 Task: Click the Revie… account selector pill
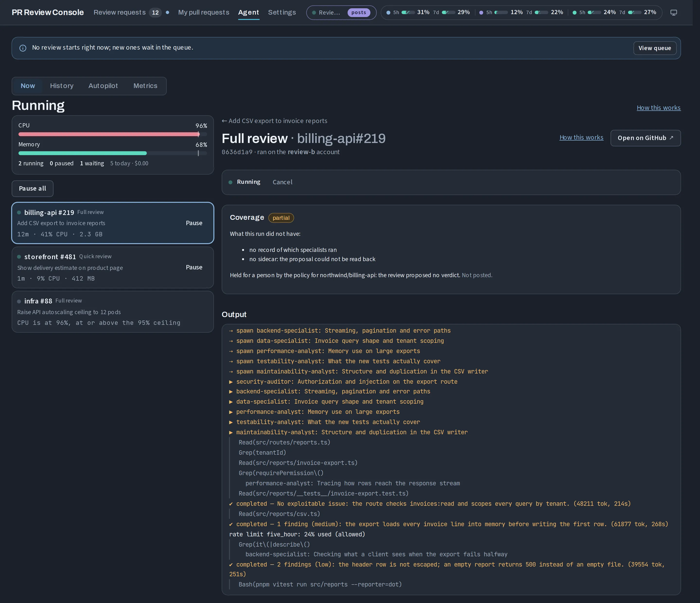point(341,12)
